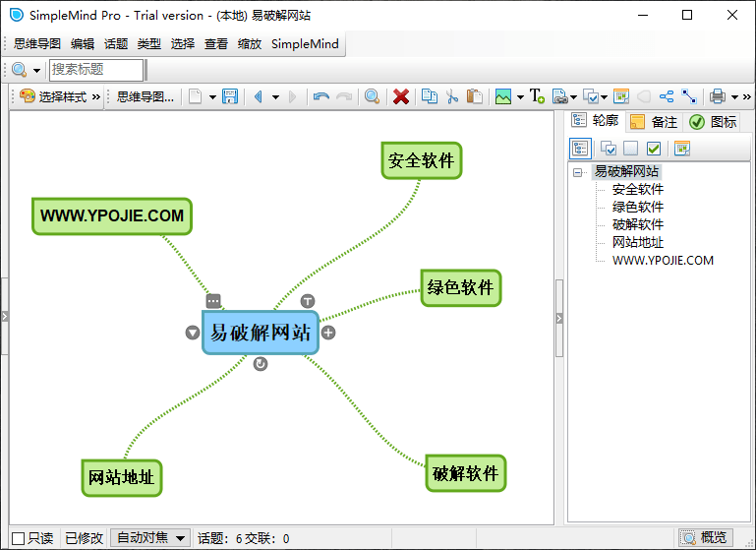Add text label with the T icon
Screen dimensions: 756x550
coord(537,96)
